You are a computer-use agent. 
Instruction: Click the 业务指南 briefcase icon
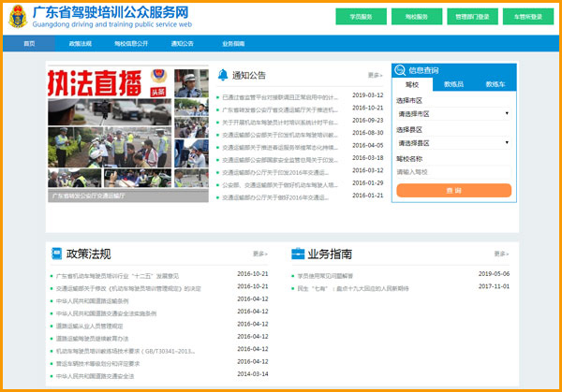[x=298, y=254]
